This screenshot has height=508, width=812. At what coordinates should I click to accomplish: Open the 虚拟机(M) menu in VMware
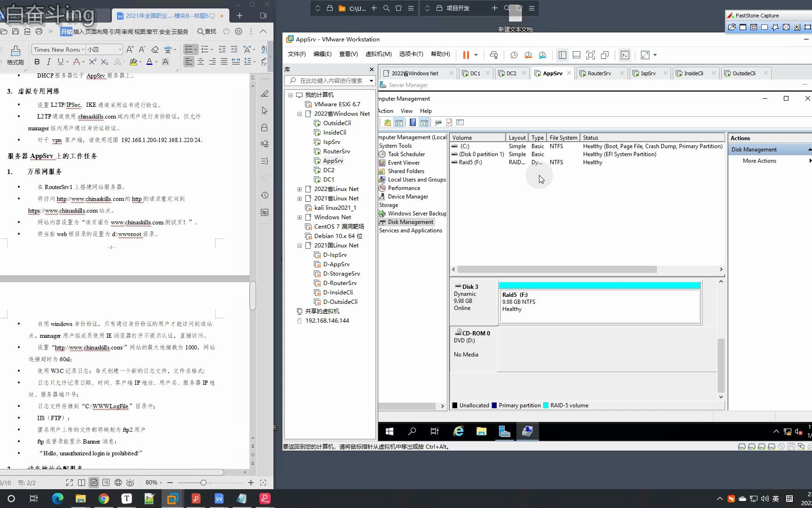379,54
